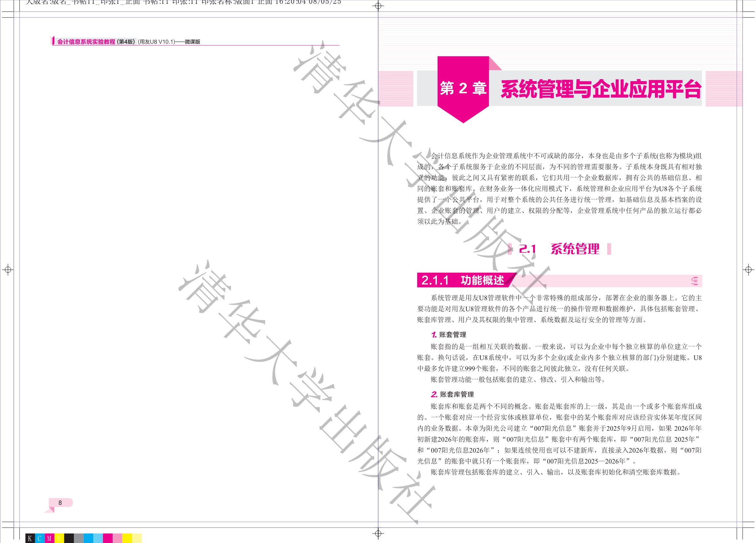Click the left edge registration crosshair

(x=8, y=269)
